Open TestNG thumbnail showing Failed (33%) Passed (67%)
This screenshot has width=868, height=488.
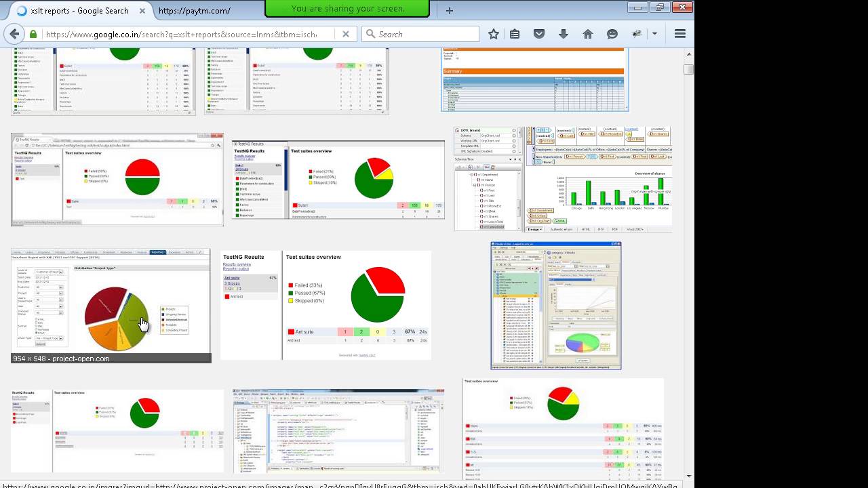pos(325,305)
